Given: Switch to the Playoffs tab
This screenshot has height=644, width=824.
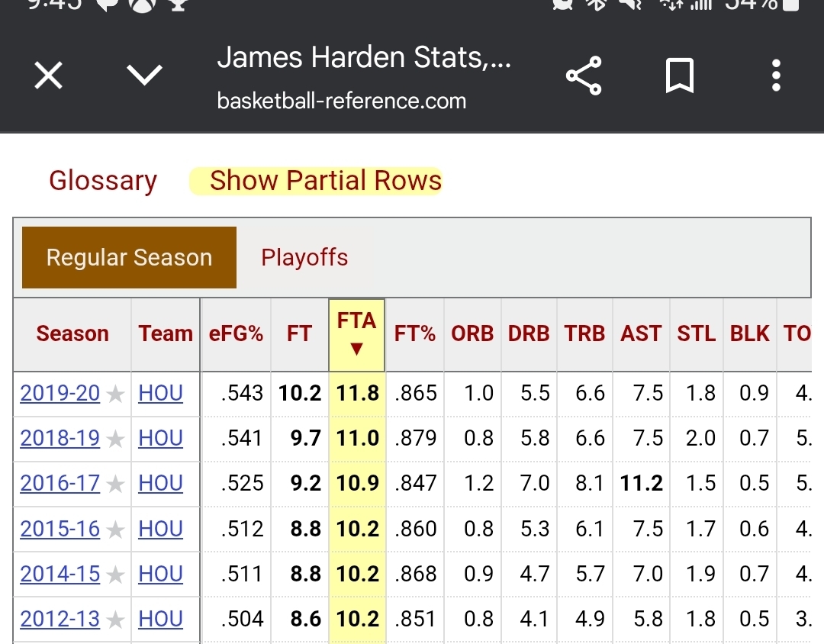Looking at the screenshot, I should click(304, 258).
